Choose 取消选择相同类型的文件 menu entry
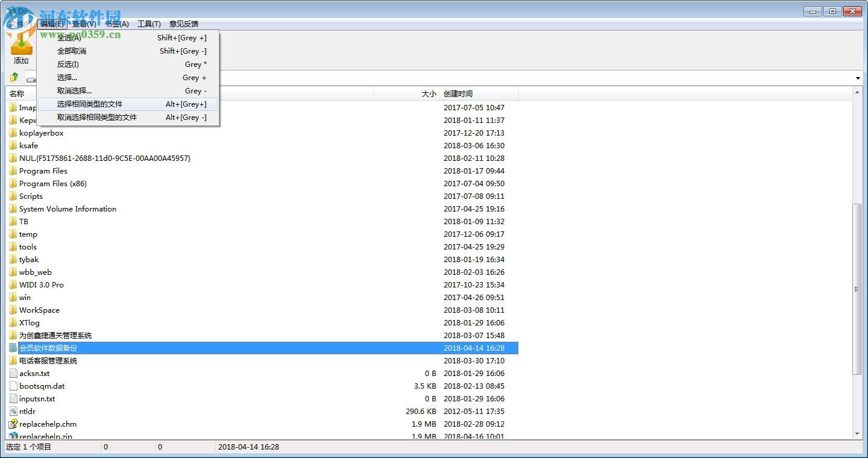The image size is (868, 458). [128, 117]
